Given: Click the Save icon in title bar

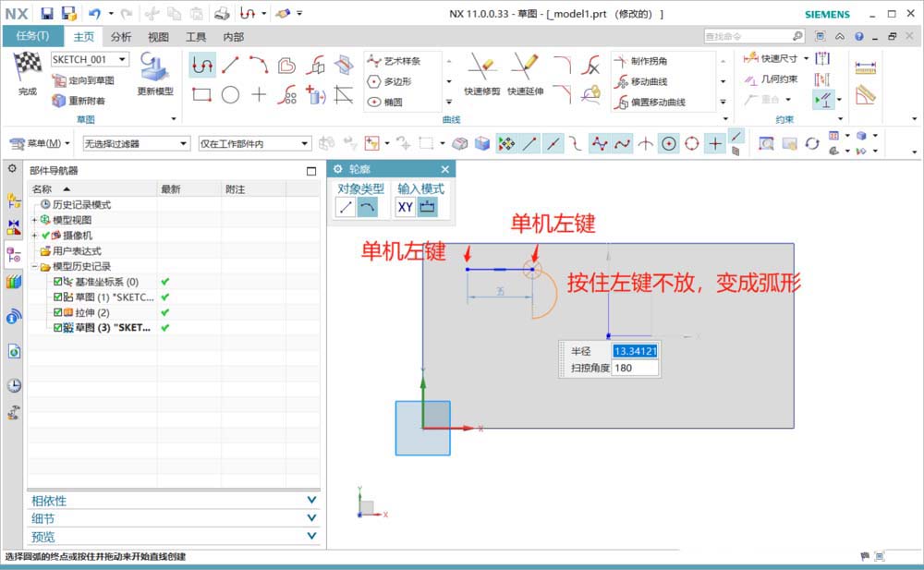Looking at the screenshot, I should pyautogui.click(x=47, y=13).
